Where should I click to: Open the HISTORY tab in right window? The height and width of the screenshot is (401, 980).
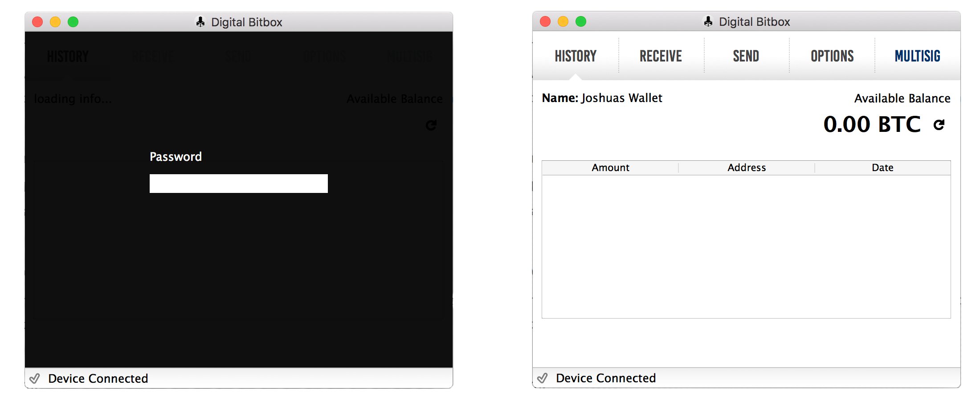point(576,56)
